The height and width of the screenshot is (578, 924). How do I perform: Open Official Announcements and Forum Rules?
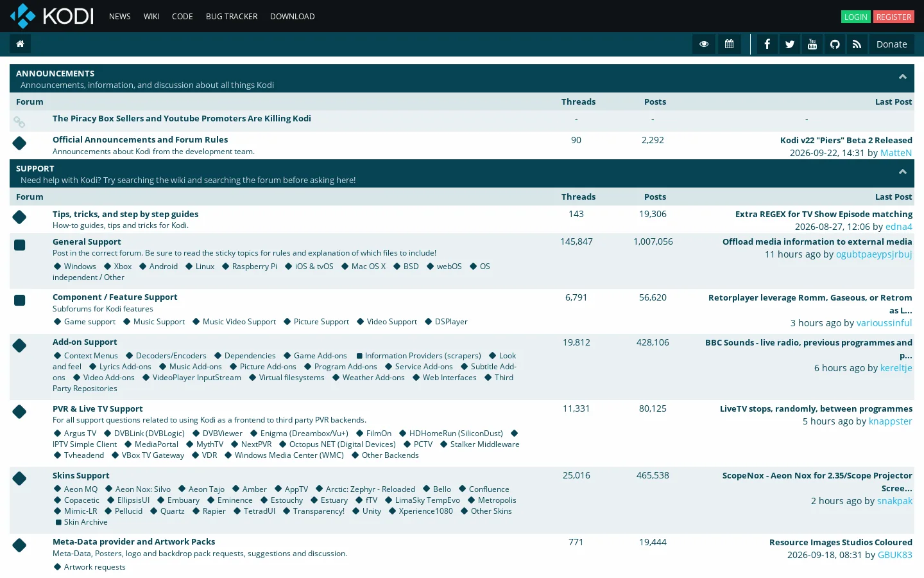click(x=140, y=139)
